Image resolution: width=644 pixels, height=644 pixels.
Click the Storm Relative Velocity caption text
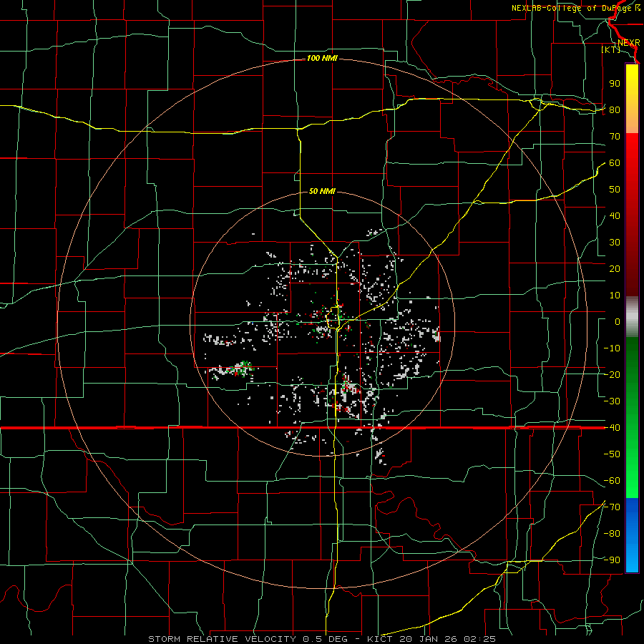click(x=321, y=639)
